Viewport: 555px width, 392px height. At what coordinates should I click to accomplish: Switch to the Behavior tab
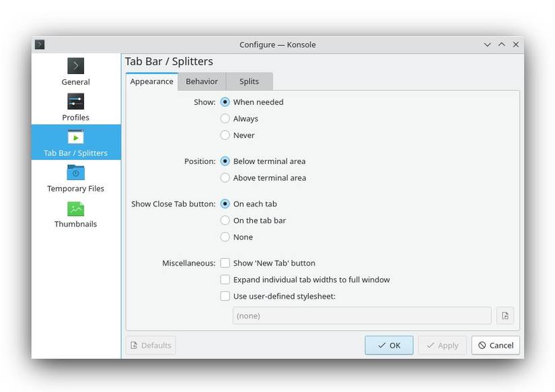(x=201, y=81)
